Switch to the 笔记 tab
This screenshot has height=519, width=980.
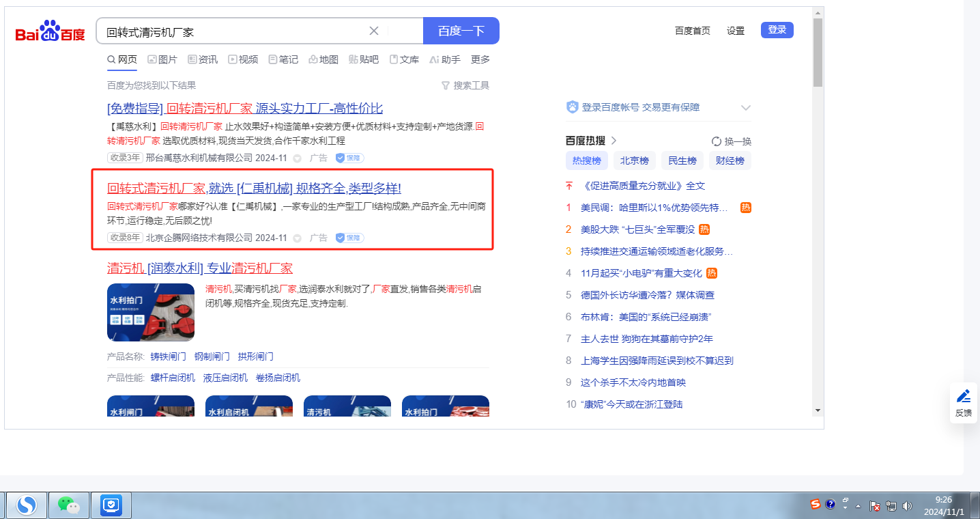(283, 59)
